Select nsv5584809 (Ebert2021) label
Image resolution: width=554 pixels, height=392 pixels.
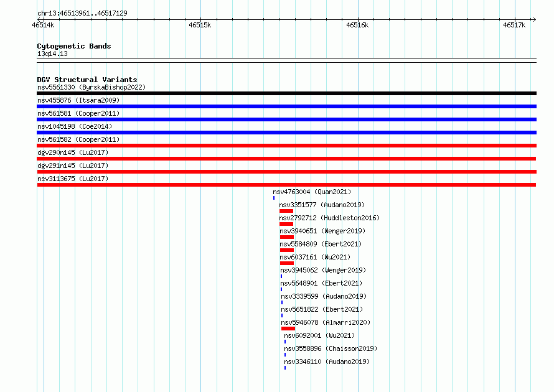coord(321,244)
